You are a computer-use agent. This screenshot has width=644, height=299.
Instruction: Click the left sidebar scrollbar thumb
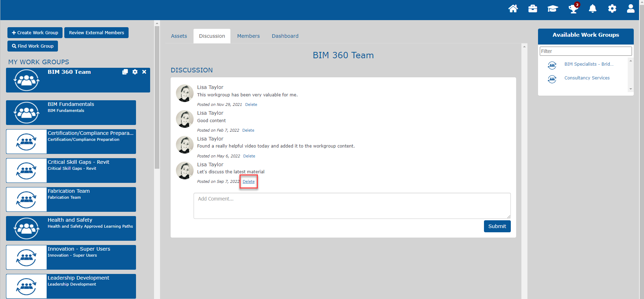tap(157, 98)
